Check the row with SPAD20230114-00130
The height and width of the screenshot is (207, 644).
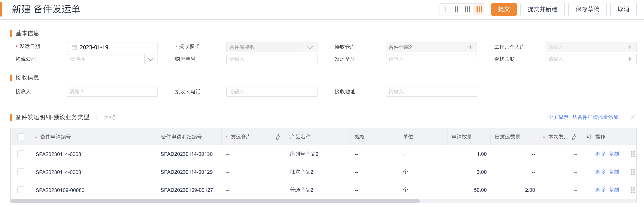tap(21, 154)
